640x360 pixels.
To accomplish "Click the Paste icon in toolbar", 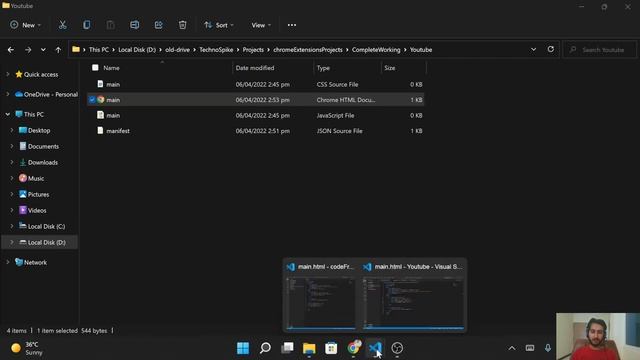I will tap(110, 25).
